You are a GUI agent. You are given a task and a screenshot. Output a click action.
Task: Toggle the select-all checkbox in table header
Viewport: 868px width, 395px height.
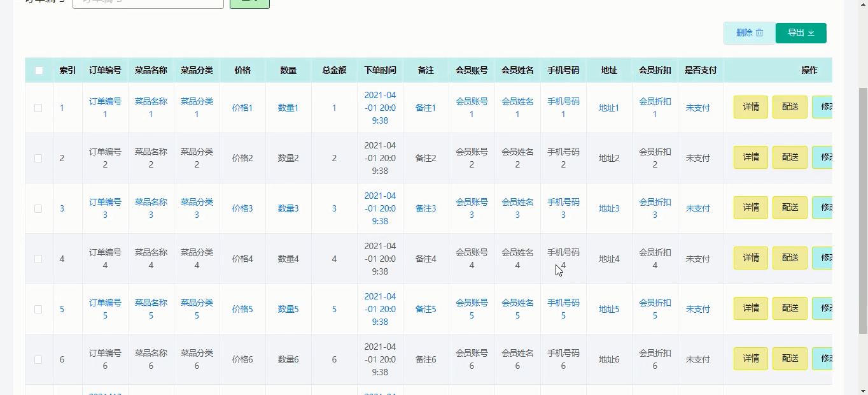click(x=39, y=71)
